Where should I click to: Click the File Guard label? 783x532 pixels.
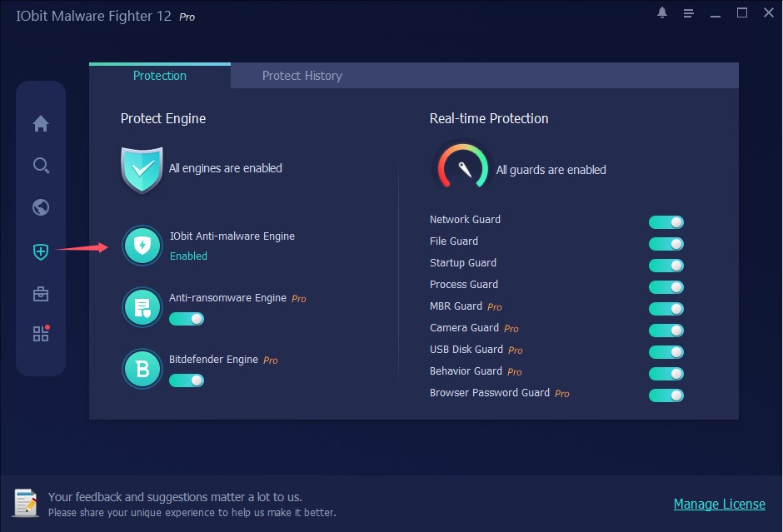(454, 241)
